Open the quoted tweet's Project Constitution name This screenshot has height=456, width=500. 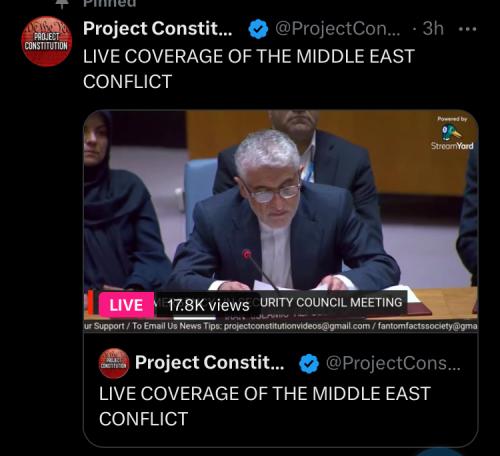pos(209,363)
